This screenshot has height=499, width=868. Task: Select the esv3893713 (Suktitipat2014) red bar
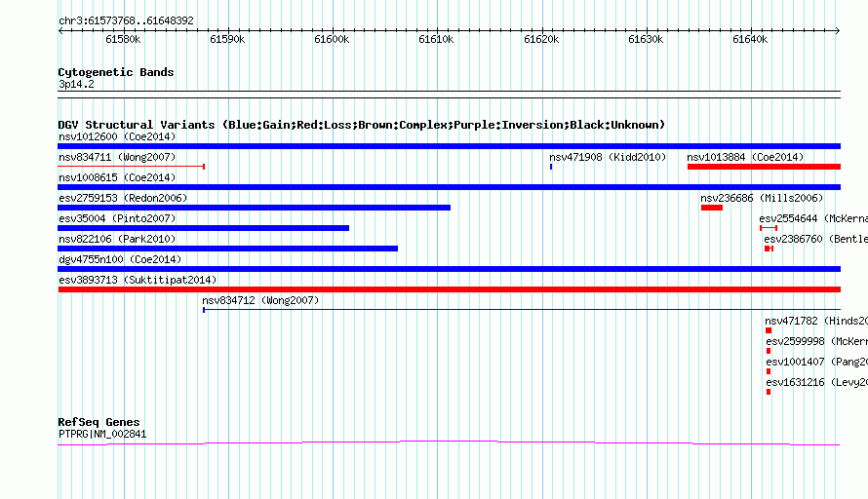tap(449, 289)
